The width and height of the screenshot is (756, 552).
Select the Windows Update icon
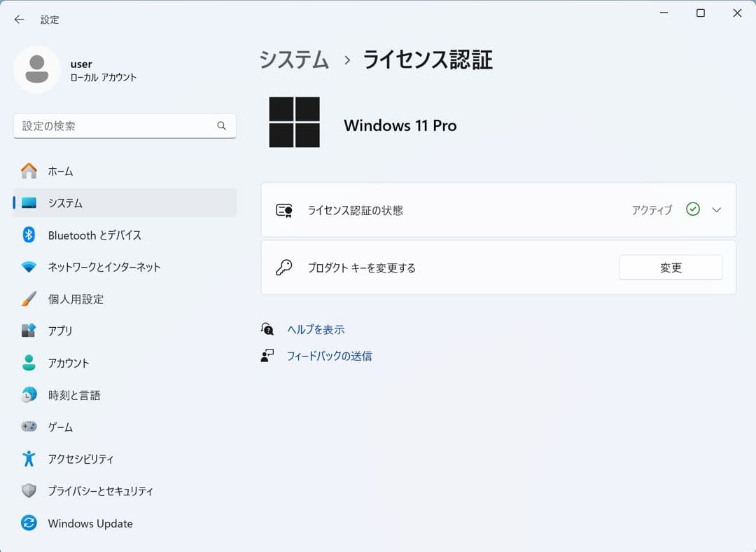click(28, 523)
